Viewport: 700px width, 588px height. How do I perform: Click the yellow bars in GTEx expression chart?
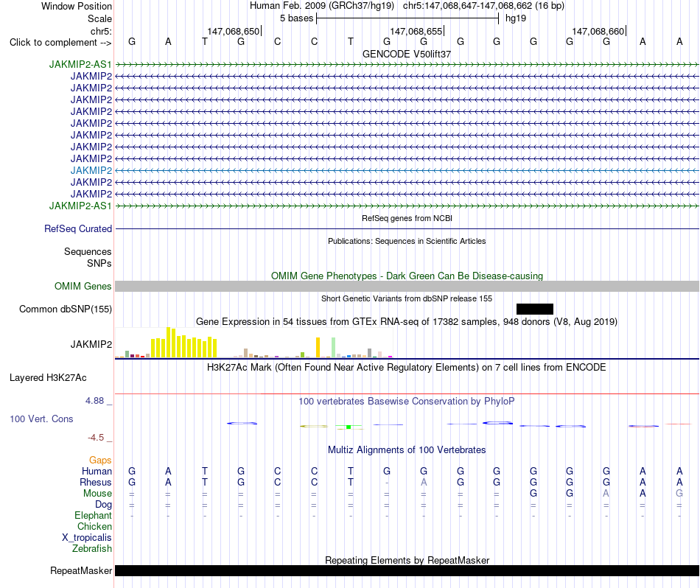click(184, 343)
